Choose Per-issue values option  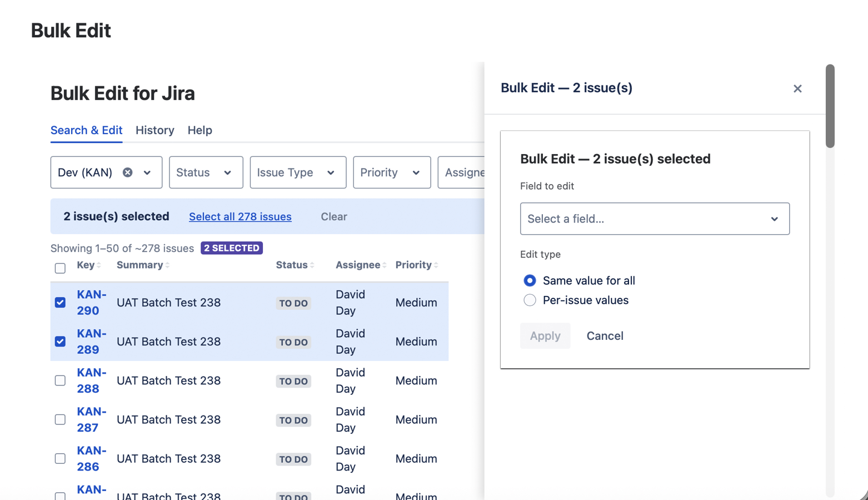(x=530, y=300)
